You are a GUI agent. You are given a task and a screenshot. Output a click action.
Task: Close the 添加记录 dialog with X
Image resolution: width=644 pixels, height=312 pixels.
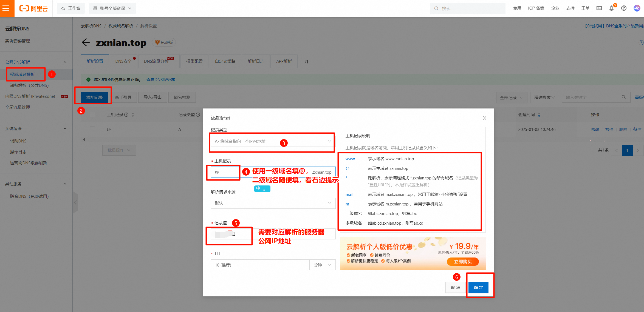coord(484,118)
